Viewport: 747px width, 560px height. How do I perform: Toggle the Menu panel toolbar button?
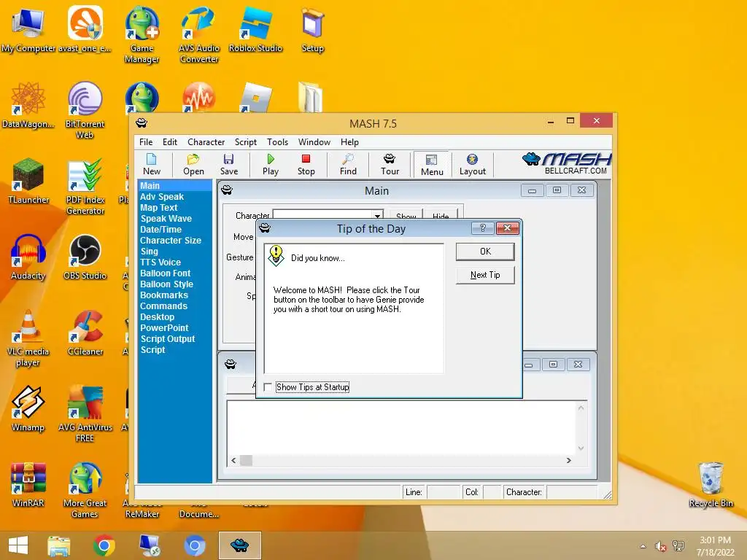click(432, 166)
